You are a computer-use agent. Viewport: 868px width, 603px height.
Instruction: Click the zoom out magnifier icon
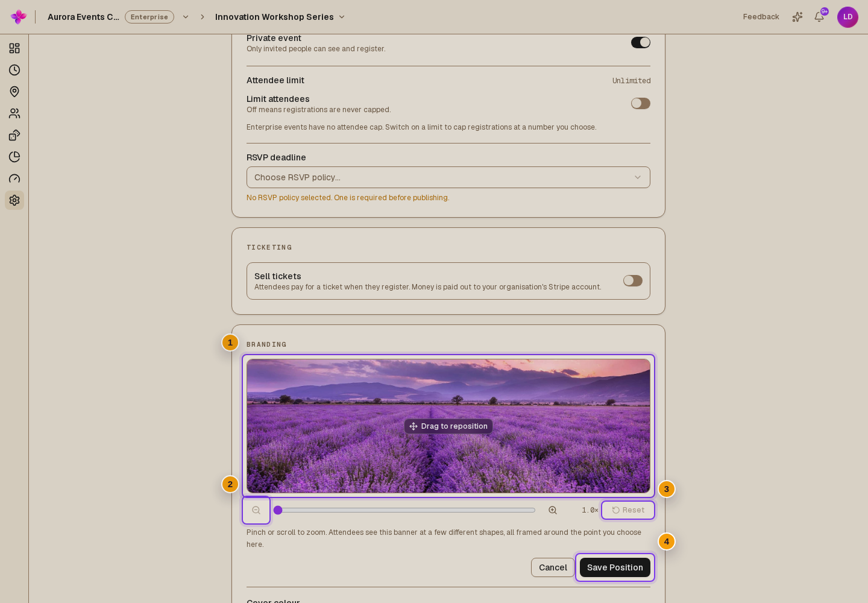pyautogui.click(x=256, y=510)
